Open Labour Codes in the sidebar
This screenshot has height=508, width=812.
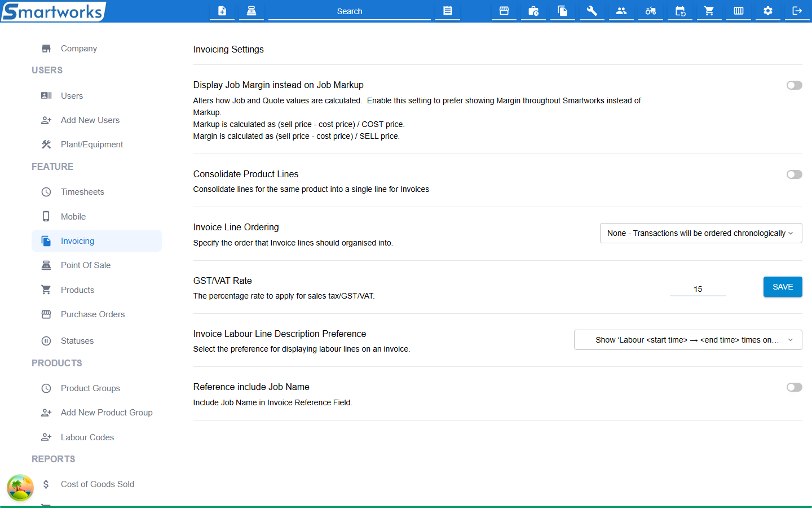coord(96,437)
